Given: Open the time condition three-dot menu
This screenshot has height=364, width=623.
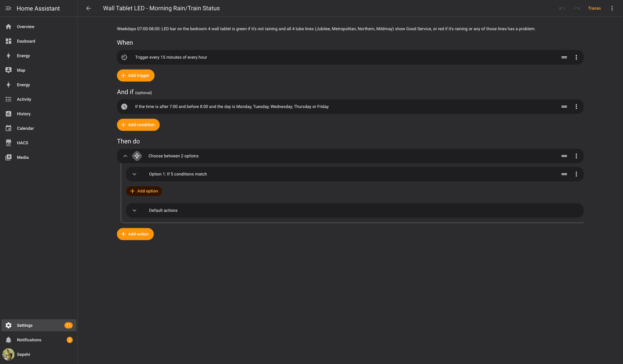Looking at the screenshot, I should [576, 107].
